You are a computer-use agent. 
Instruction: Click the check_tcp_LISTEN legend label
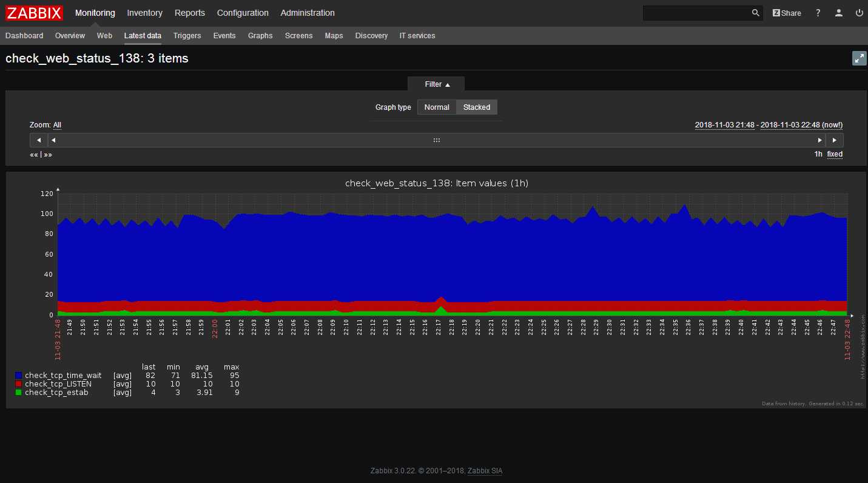(58, 384)
